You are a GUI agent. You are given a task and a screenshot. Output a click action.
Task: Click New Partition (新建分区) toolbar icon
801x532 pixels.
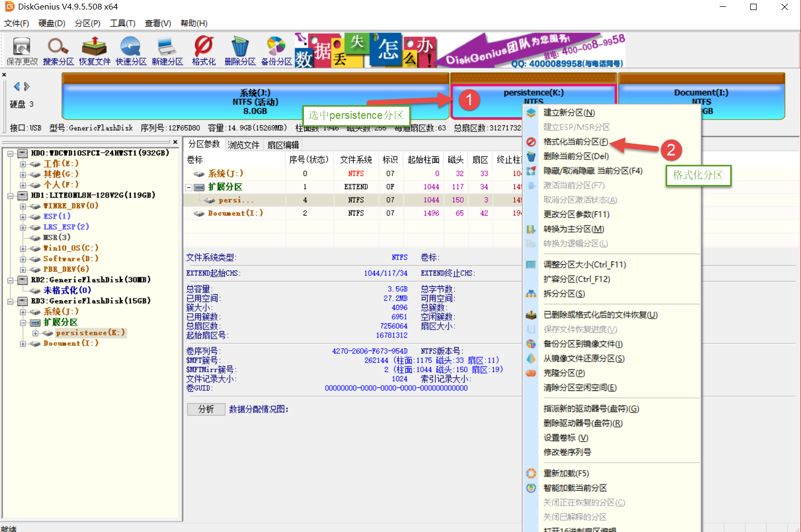(167, 51)
